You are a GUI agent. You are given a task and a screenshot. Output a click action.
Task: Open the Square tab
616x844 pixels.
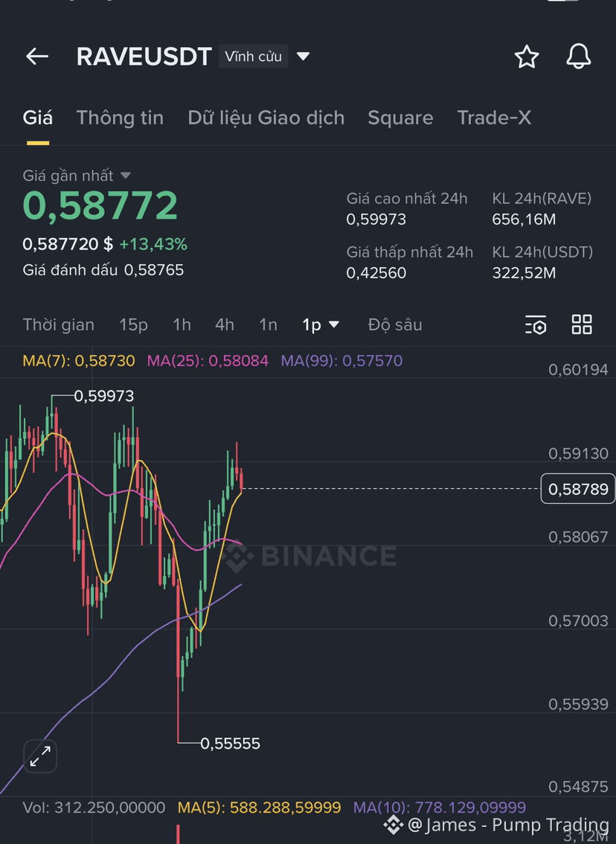pos(400,118)
